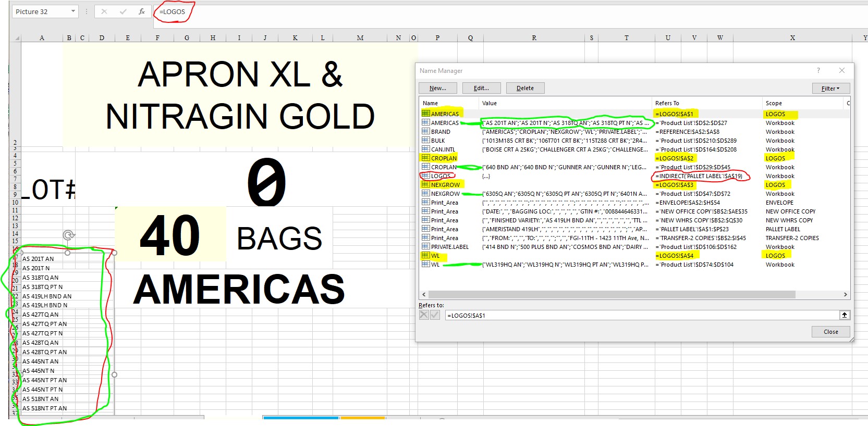This screenshot has height=426, width=868.
Task: Select the row referring to 'Product List'!$D$47:$D$72
Action: point(634,194)
